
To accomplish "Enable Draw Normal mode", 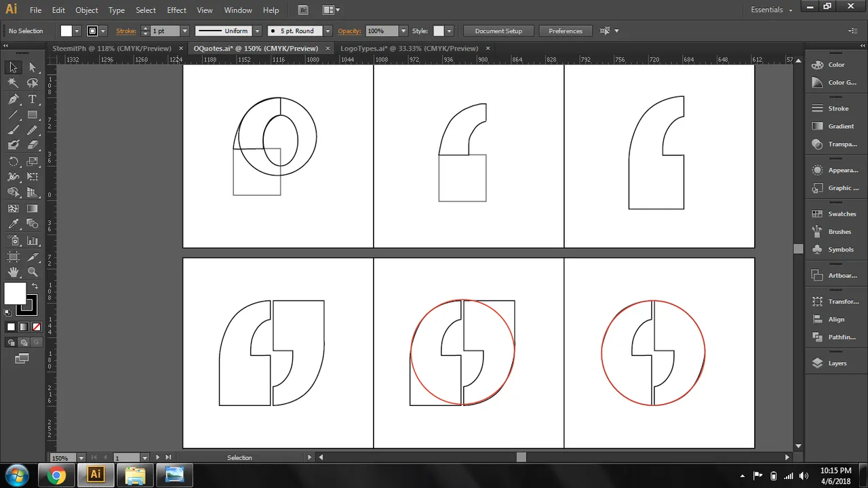I will coord(12,342).
